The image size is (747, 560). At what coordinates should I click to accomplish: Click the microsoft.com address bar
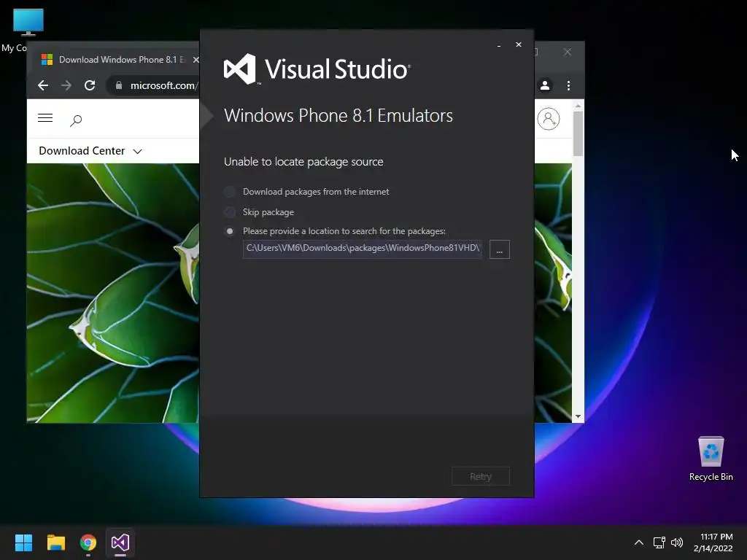click(x=163, y=85)
